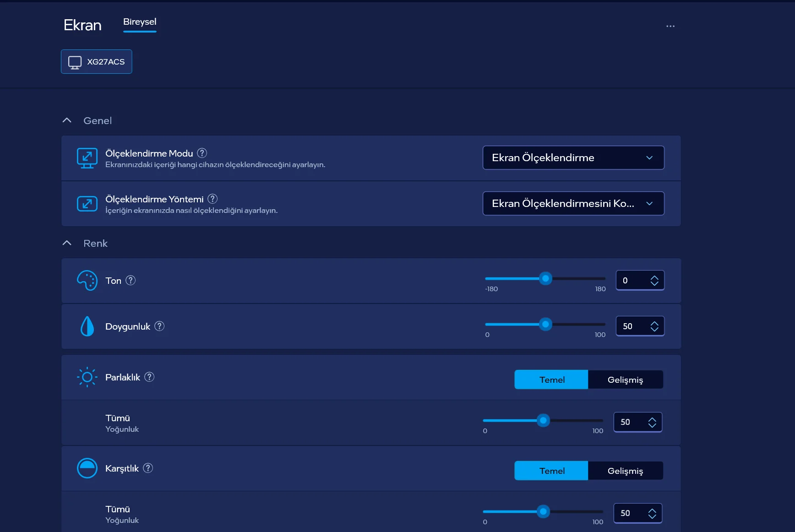This screenshot has width=795, height=532.
Task: Click the Ton slider handle
Action: pyautogui.click(x=545, y=278)
